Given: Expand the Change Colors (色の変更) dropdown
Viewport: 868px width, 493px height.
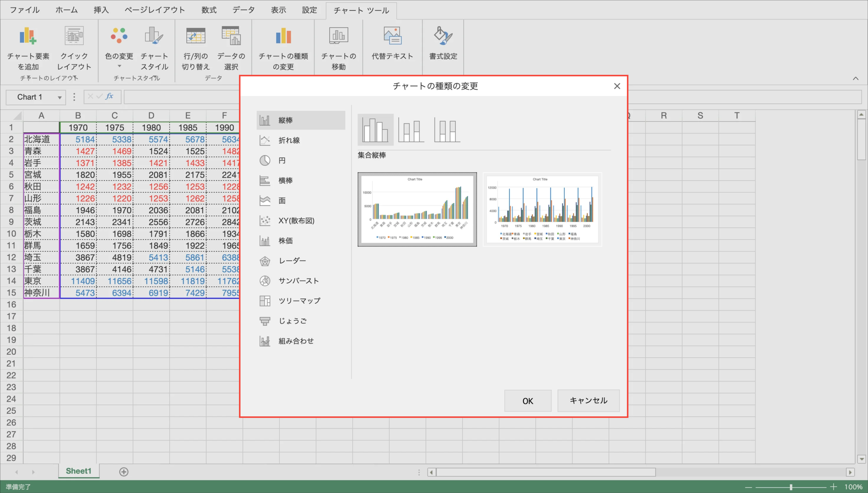Looking at the screenshot, I should click(119, 66).
